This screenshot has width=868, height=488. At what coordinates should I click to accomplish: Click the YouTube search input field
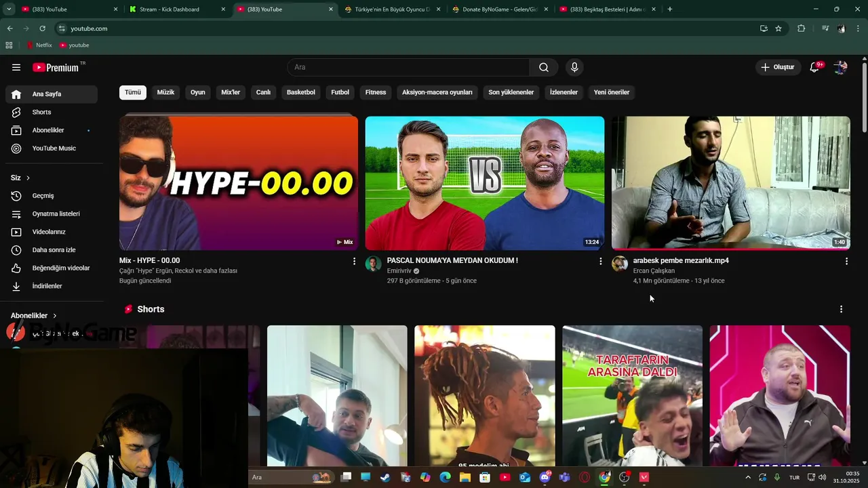point(409,67)
